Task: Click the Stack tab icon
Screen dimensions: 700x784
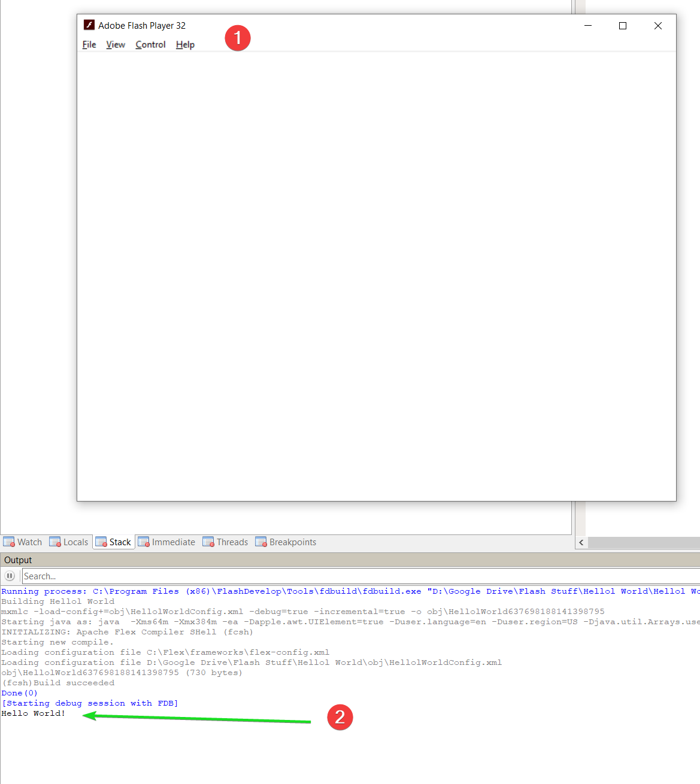Action: pyautogui.click(x=101, y=542)
